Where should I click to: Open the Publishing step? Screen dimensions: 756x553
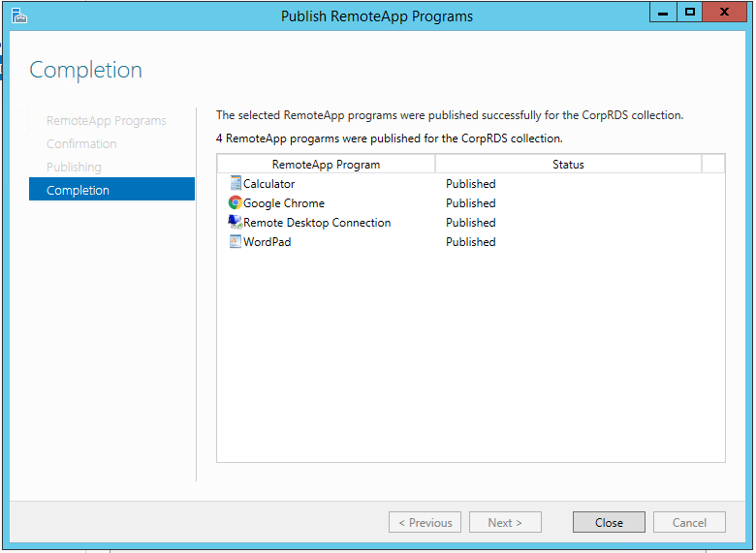[x=74, y=168]
